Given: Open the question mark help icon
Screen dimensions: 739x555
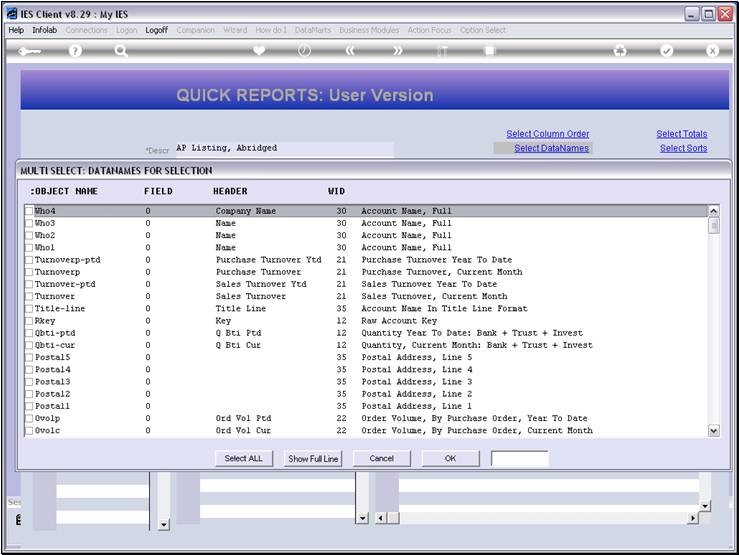Looking at the screenshot, I should (x=75, y=51).
